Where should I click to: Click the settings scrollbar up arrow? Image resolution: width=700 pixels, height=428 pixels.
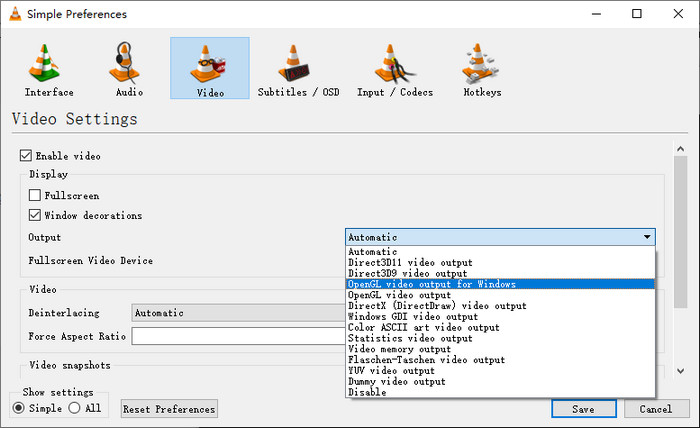pos(680,149)
